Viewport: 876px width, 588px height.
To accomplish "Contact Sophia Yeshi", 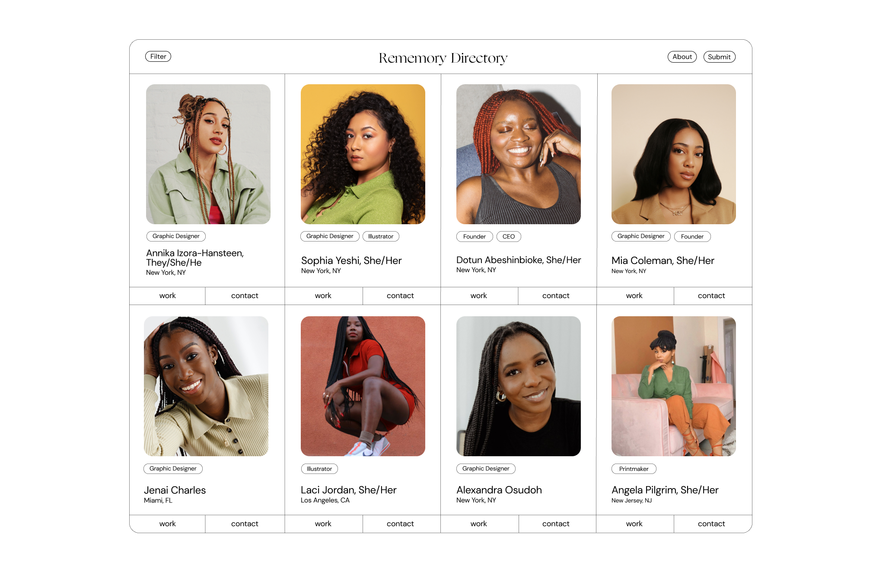I will [x=400, y=296].
